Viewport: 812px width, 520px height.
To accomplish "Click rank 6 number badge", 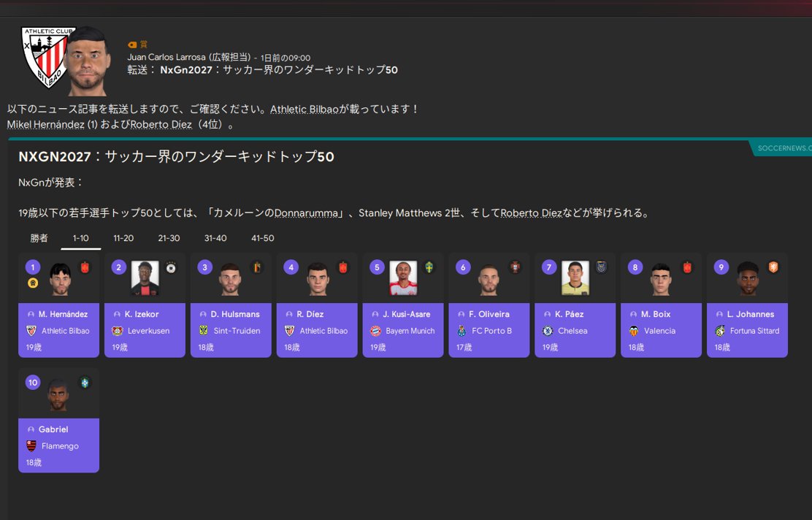I will coord(463,267).
